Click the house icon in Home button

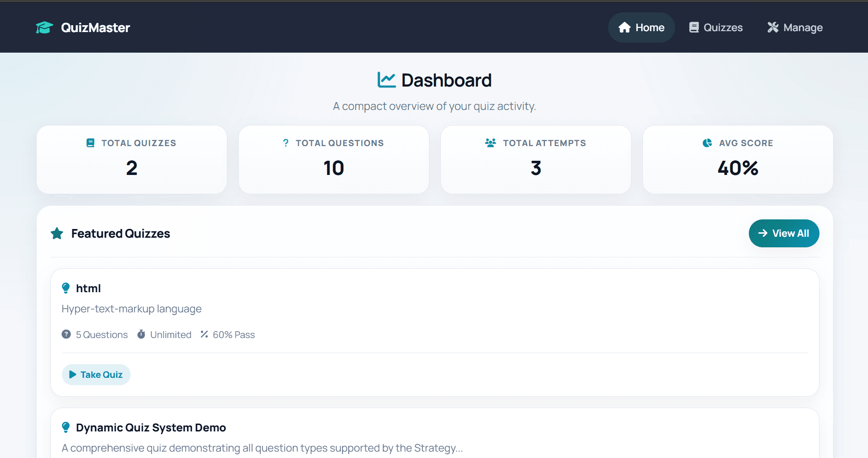(625, 27)
